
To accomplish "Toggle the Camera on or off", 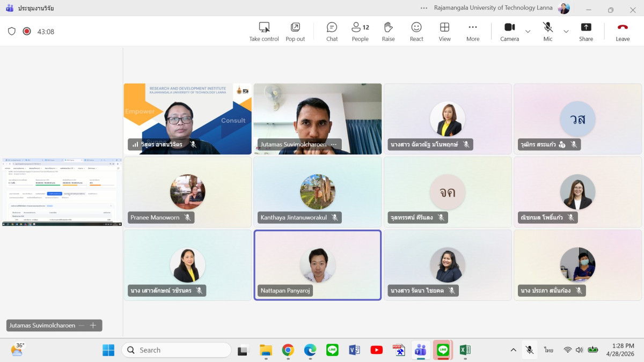I will point(509,31).
